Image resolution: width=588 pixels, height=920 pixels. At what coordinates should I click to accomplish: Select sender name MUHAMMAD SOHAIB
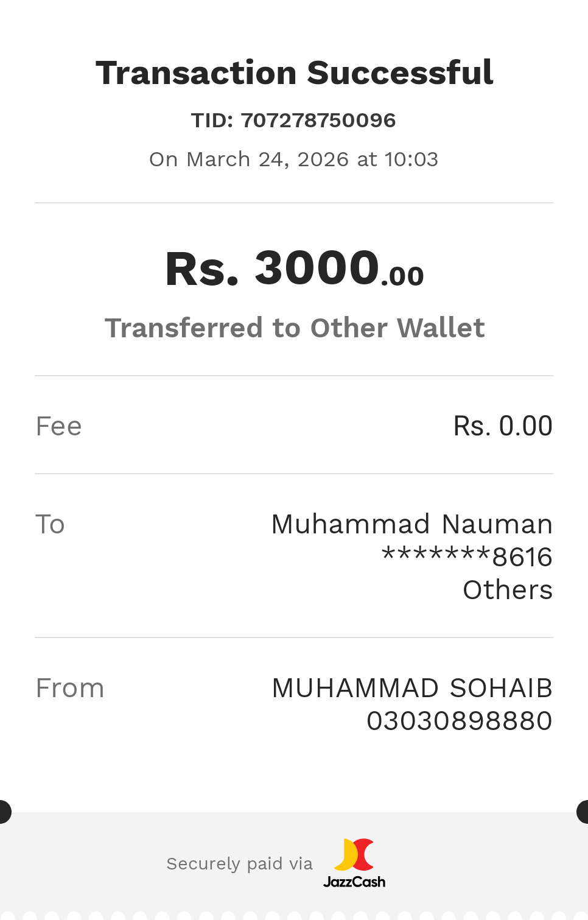411,688
